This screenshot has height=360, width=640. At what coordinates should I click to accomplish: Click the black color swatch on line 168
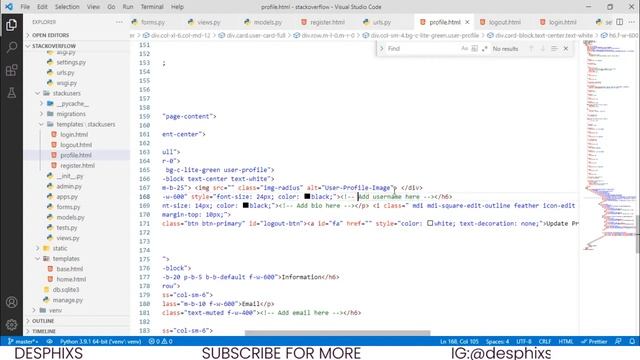pos(307,197)
